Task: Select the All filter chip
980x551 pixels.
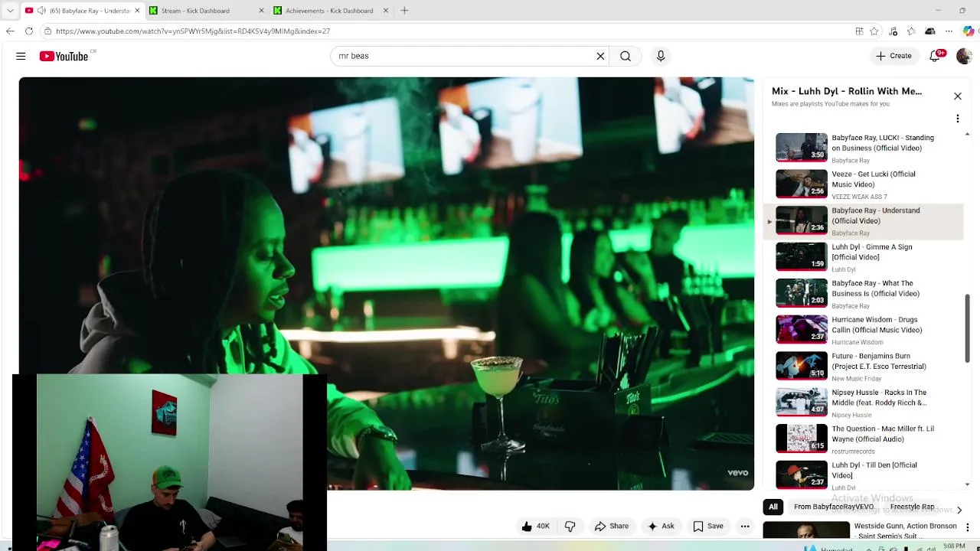Action: [773, 507]
